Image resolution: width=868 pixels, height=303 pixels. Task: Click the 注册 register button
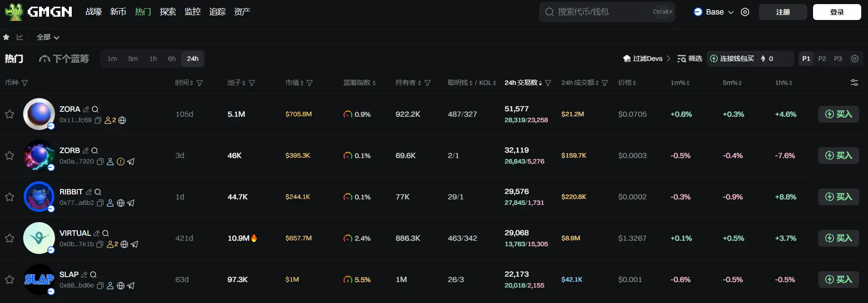783,12
